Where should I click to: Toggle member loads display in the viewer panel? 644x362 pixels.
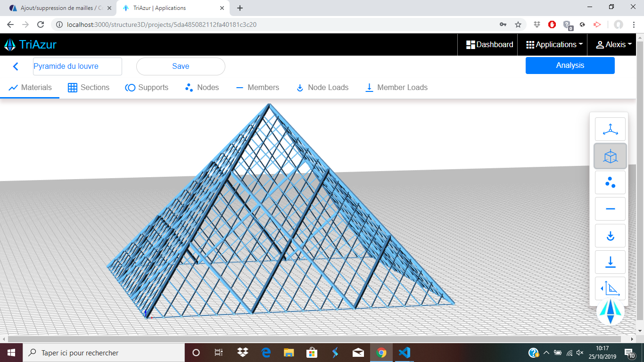(610, 262)
